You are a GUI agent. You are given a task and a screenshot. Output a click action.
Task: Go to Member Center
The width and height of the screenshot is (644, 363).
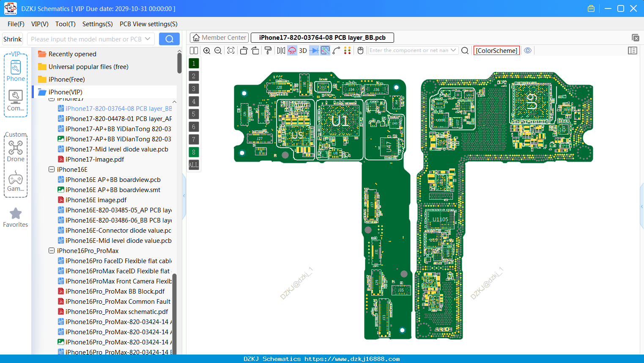point(219,38)
